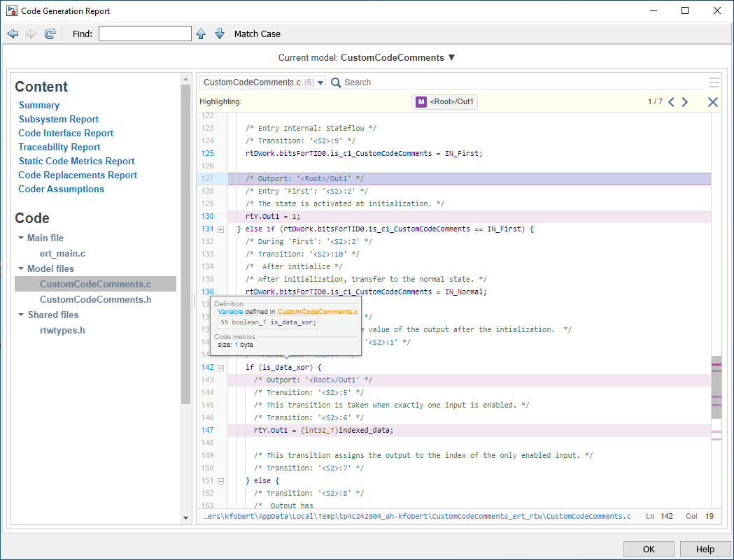Open the Code Interface Report link
The image size is (734, 560).
[65, 133]
